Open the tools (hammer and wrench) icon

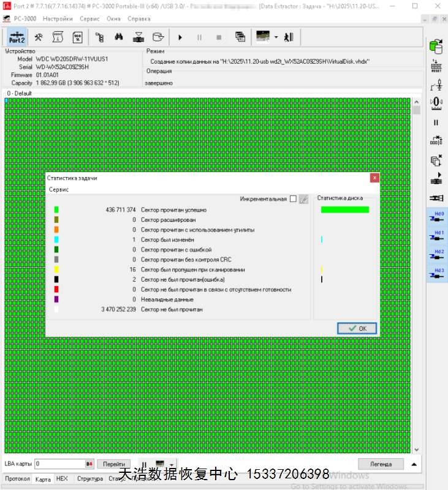coord(38,37)
